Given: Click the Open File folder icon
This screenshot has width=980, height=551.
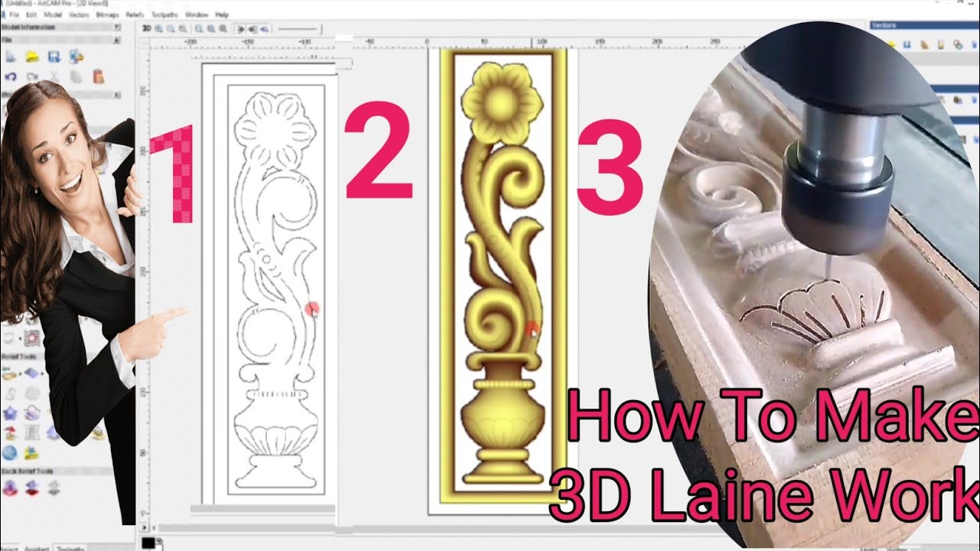Looking at the screenshot, I should (x=32, y=56).
